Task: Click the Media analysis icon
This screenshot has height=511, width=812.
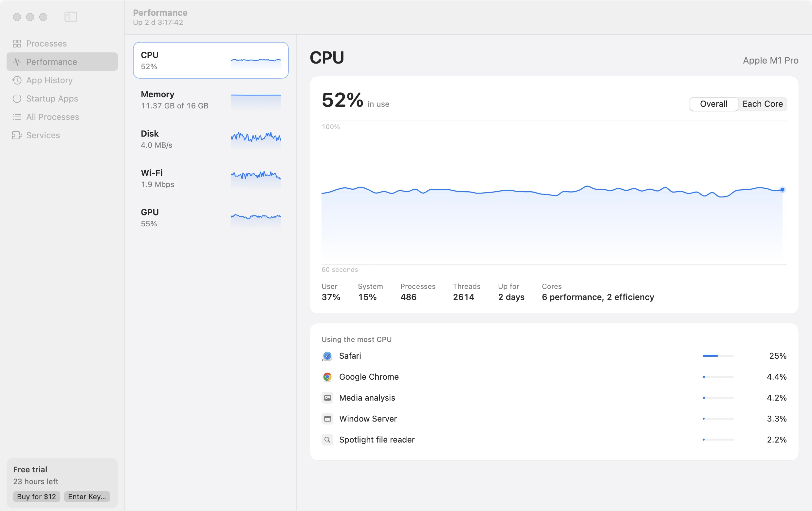Action: pos(327,398)
